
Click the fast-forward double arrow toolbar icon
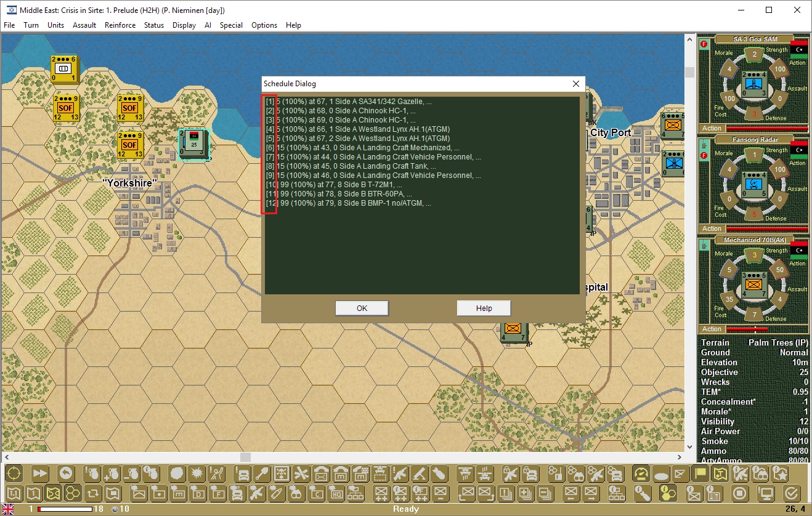pyautogui.click(x=40, y=474)
